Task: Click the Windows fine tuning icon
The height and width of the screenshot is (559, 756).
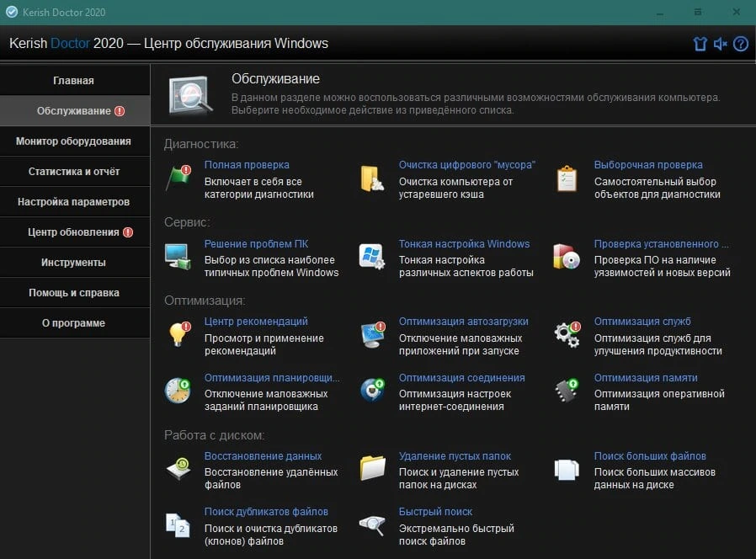Action: click(372, 256)
